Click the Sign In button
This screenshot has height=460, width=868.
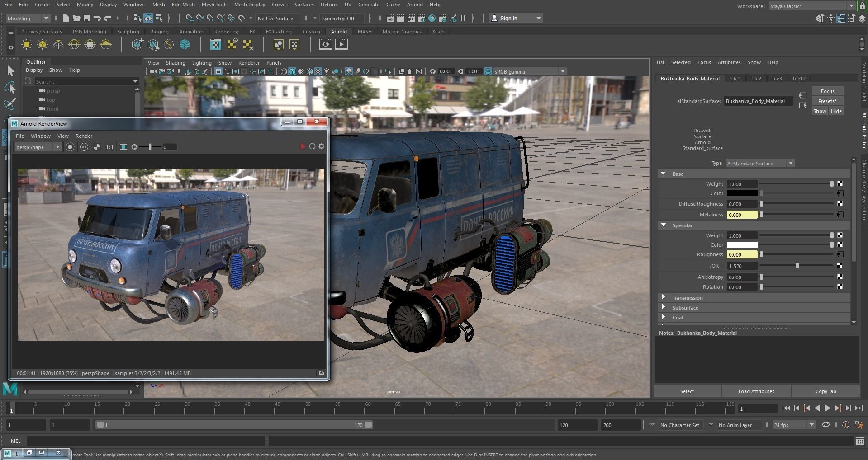coord(516,19)
